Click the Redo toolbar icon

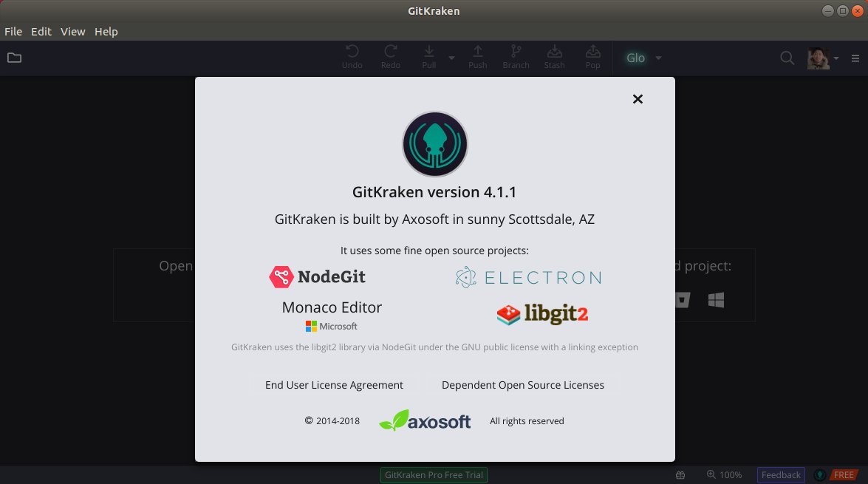coord(390,57)
